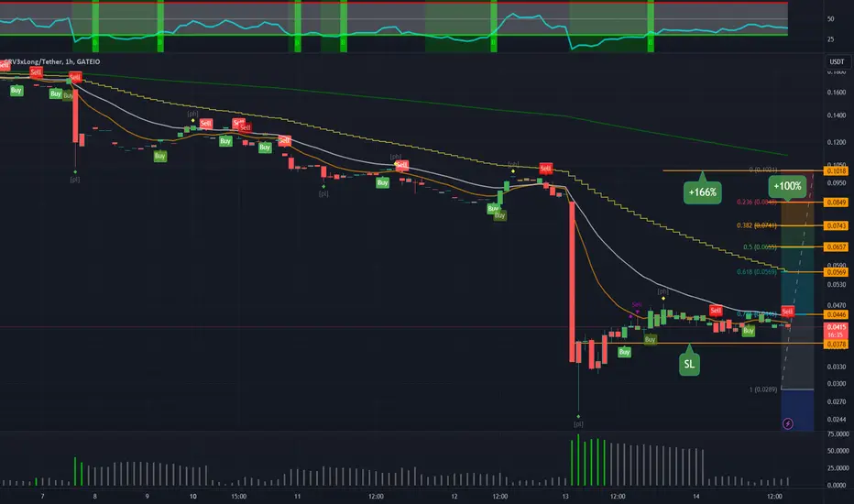Image resolution: width=854 pixels, height=504 pixels.
Task: Click the [pl] label under the lowest wick
Action: pos(578,424)
